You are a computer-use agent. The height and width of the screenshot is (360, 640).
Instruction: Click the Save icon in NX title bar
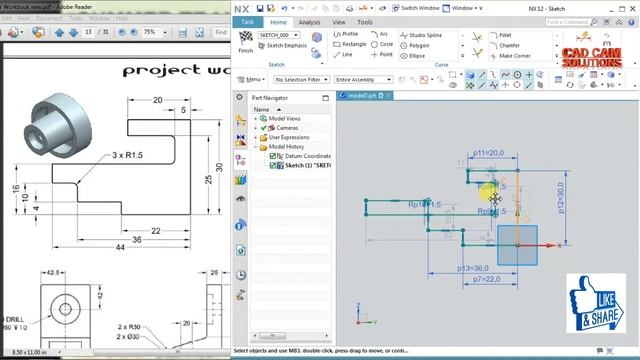tap(260, 8)
